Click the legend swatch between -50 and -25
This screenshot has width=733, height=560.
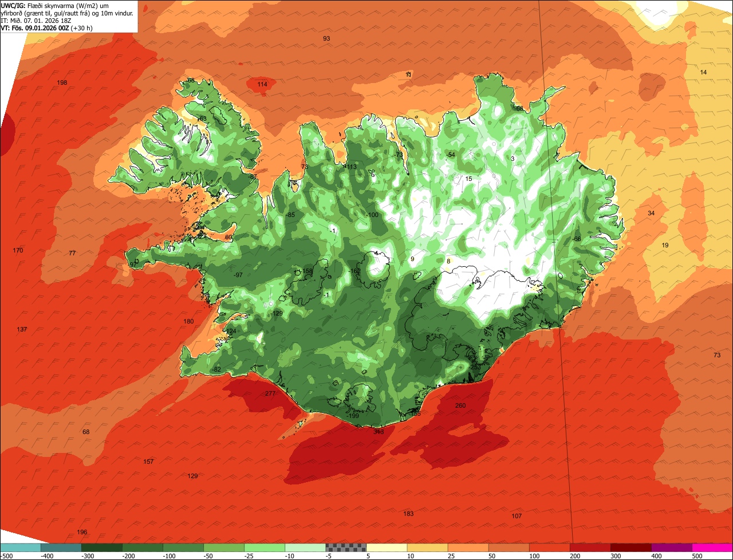224,547
